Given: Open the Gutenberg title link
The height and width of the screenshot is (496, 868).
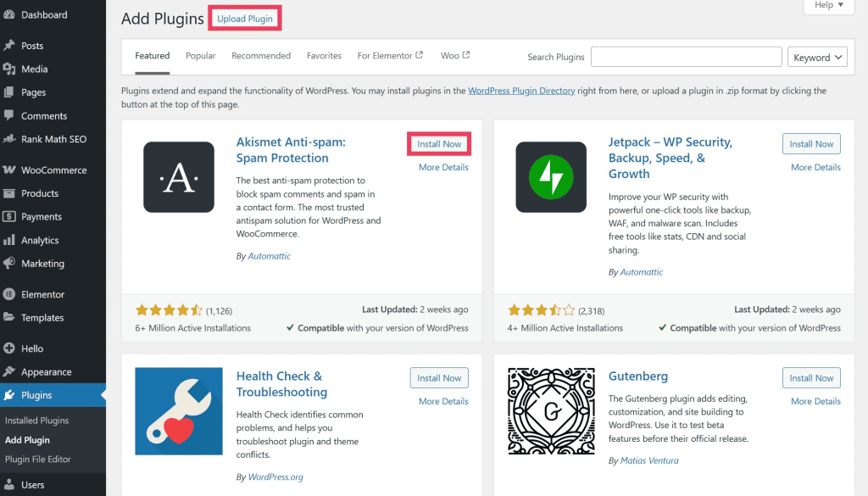Looking at the screenshot, I should (638, 376).
